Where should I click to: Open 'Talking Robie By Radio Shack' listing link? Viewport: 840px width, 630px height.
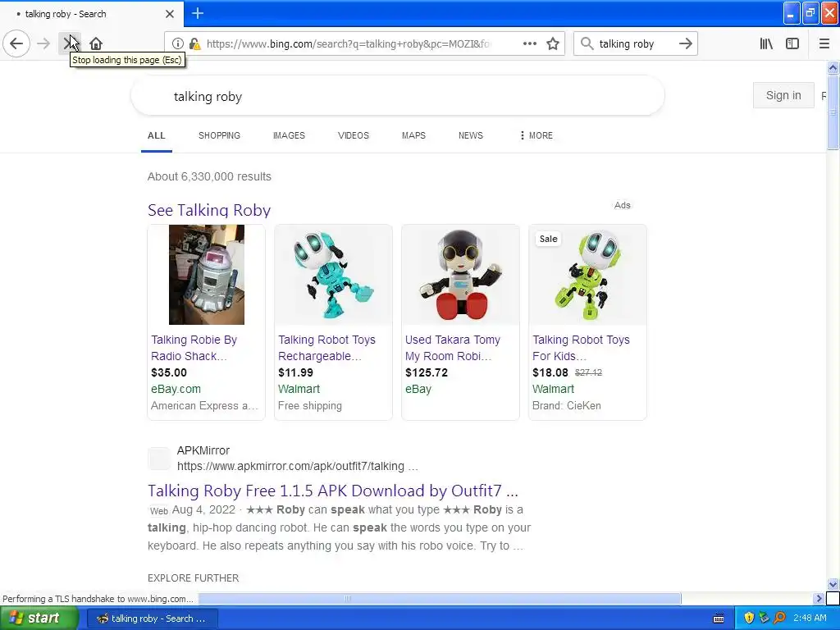click(194, 348)
